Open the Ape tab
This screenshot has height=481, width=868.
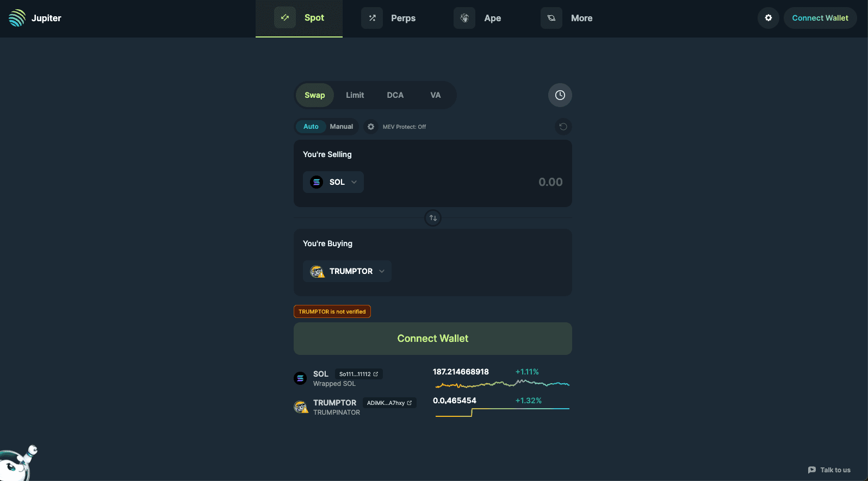coord(478,18)
